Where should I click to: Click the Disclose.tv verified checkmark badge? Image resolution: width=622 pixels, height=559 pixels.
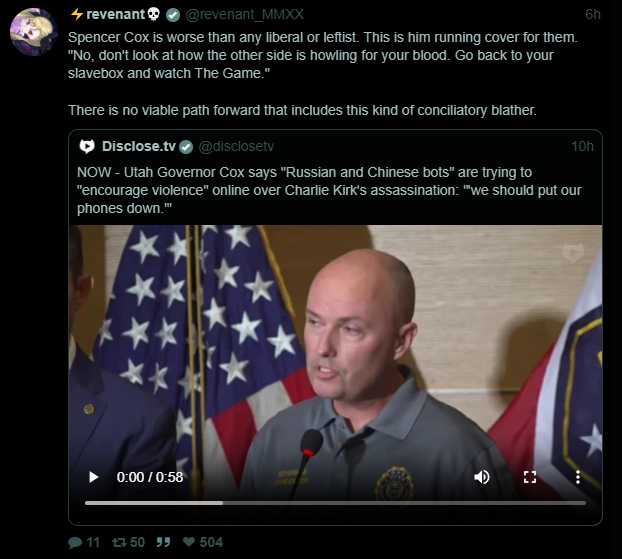click(x=186, y=147)
